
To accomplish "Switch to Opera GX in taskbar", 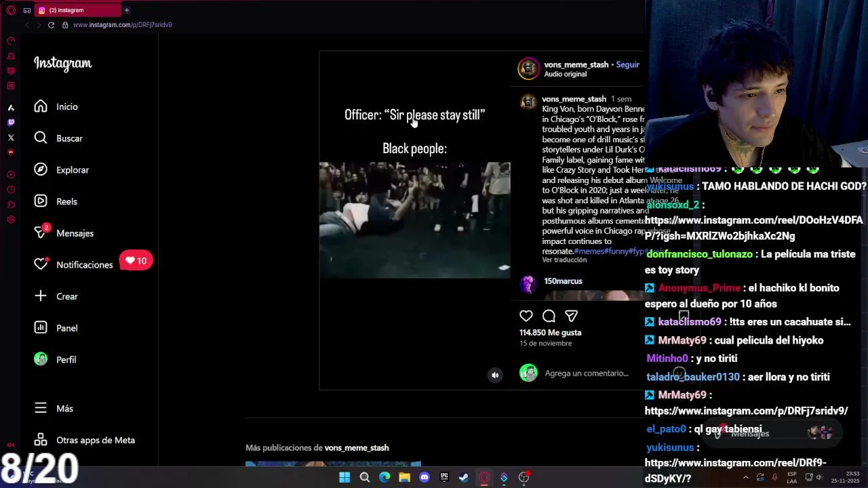I will 484,477.
